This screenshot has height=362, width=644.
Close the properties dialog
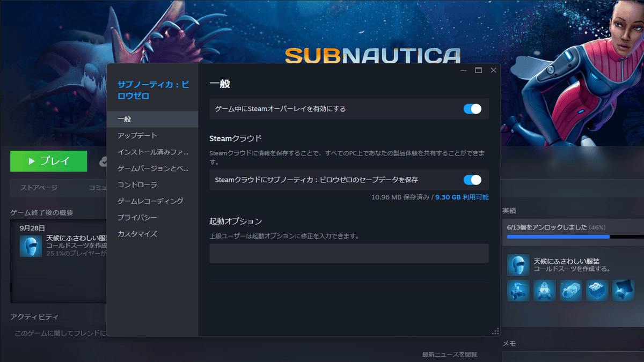tap(493, 70)
